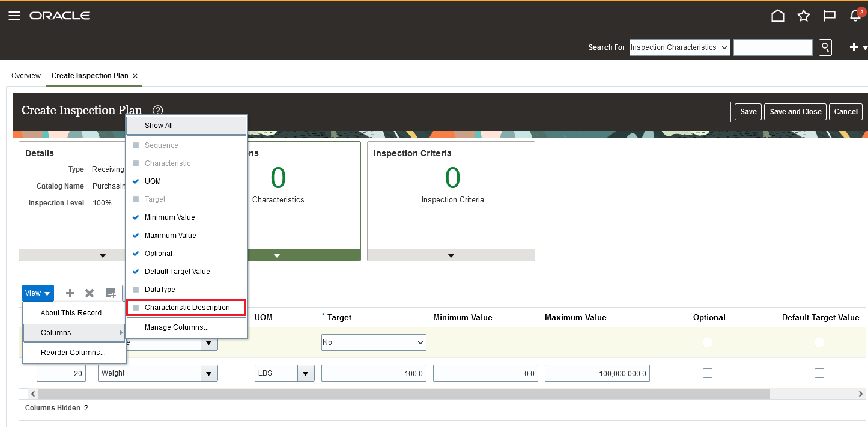Open help for Create Inspection Plan
Screen dimensions: 868x441
pos(158,111)
